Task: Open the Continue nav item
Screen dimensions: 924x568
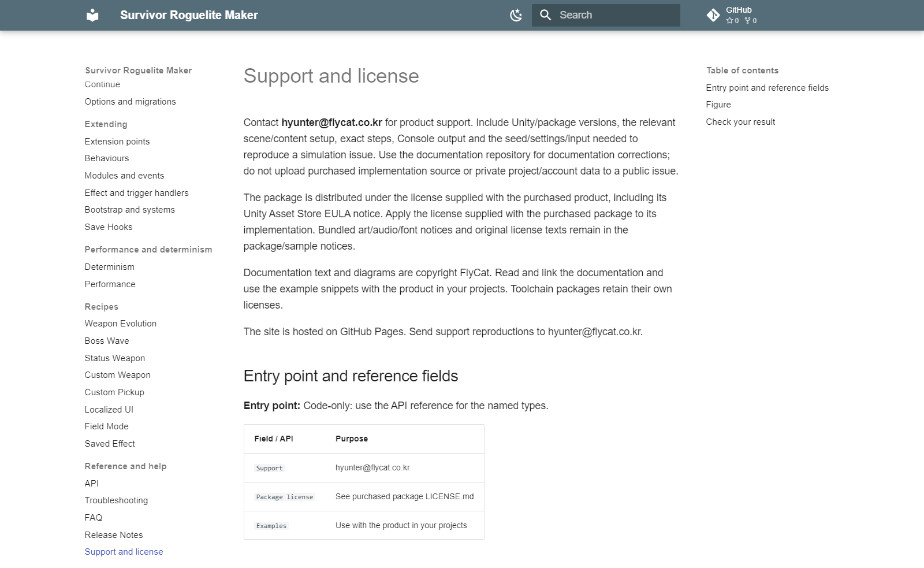Action: 102,84
